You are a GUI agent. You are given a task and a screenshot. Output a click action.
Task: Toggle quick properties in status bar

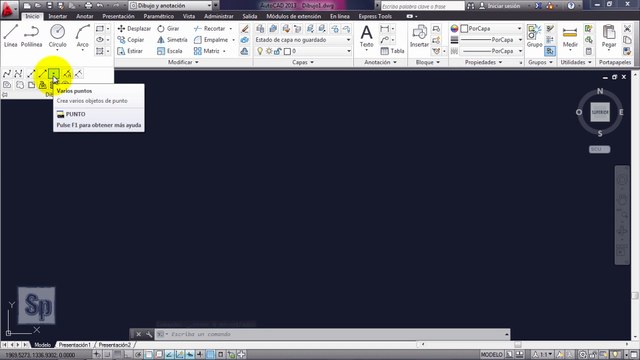(x=221, y=354)
